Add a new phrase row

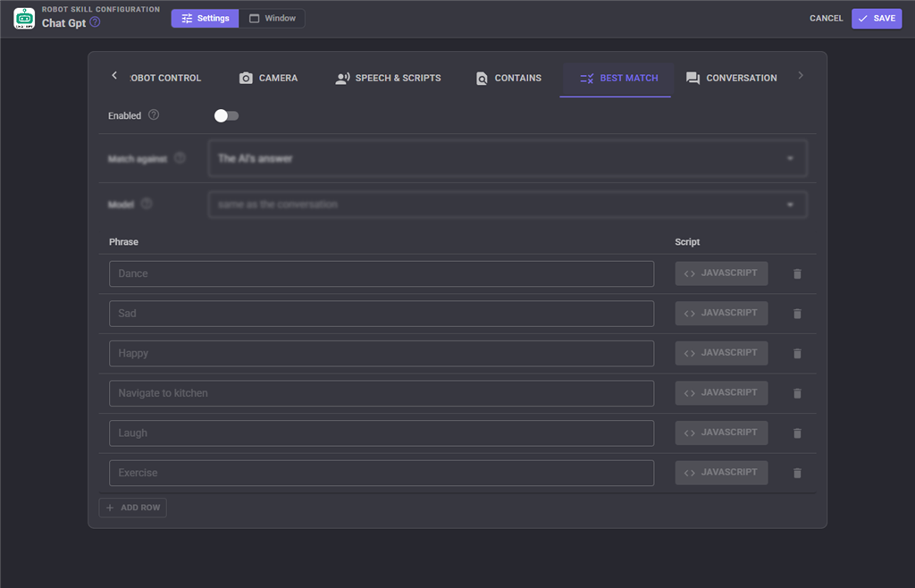pyautogui.click(x=133, y=508)
